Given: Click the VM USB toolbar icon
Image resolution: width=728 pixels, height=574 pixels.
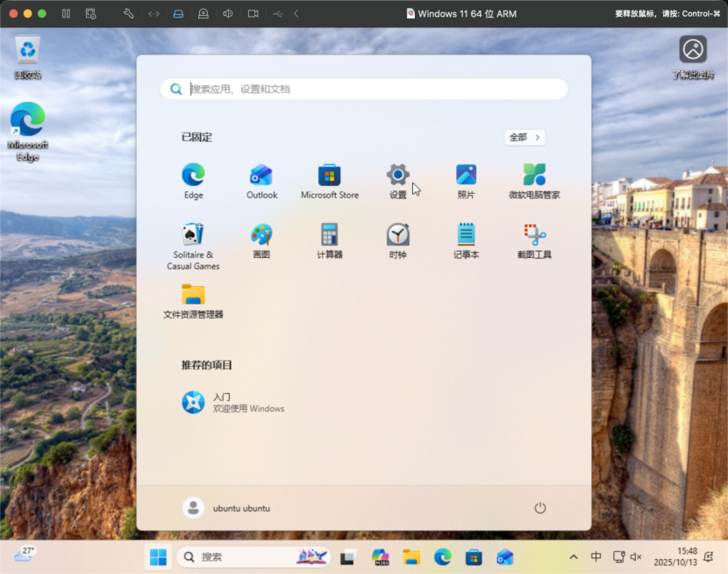Looking at the screenshot, I should (x=278, y=14).
